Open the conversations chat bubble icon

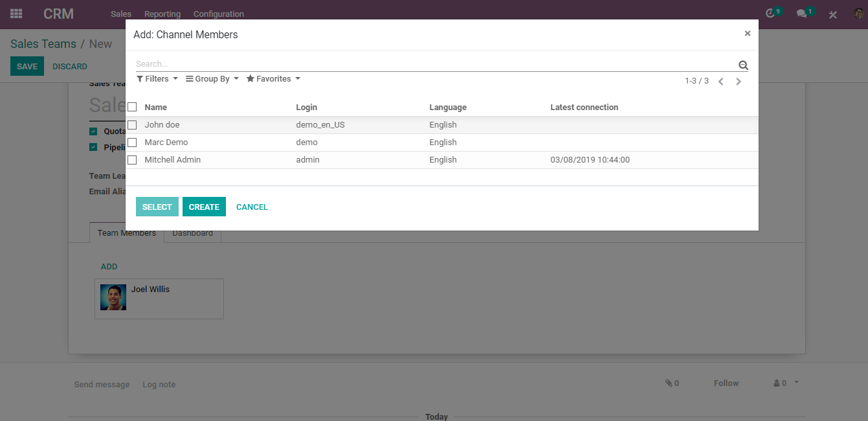[x=801, y=14]
